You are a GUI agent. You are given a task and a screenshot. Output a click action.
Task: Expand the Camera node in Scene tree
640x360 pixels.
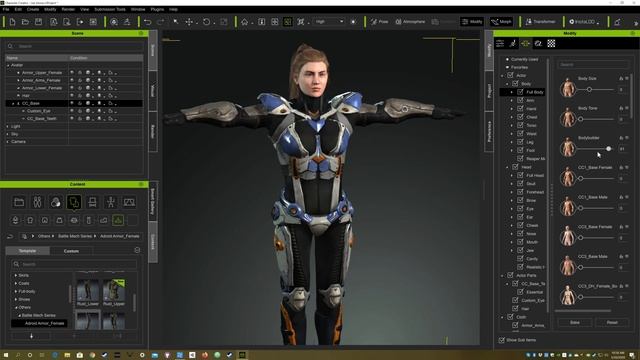pyautogui.click(x=8, y=142)
